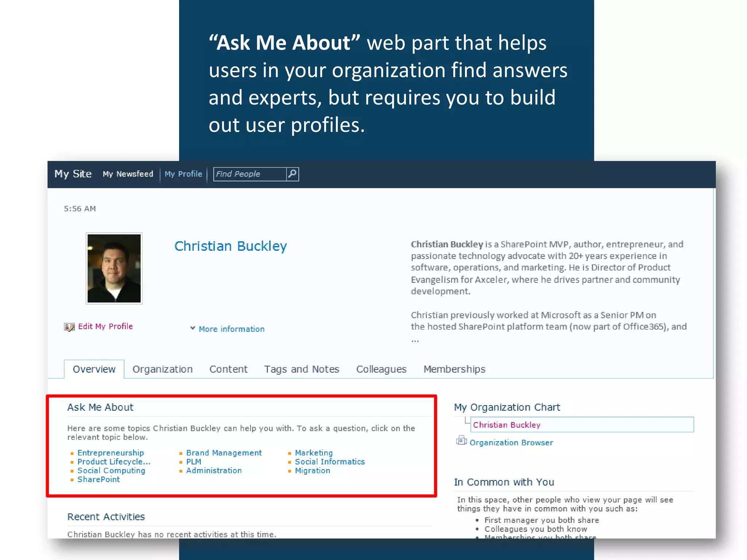Click the SharePoint topic link

point(98,479)
